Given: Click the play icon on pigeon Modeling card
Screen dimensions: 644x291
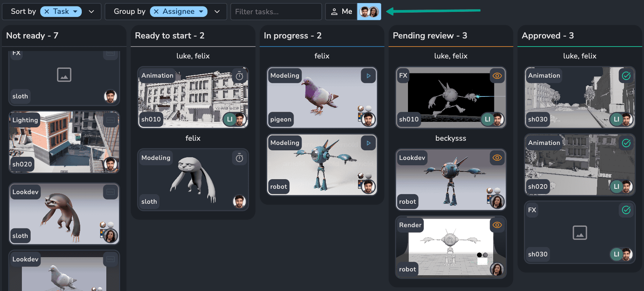Looking at the screenshot, I should (x=368, y=76).
